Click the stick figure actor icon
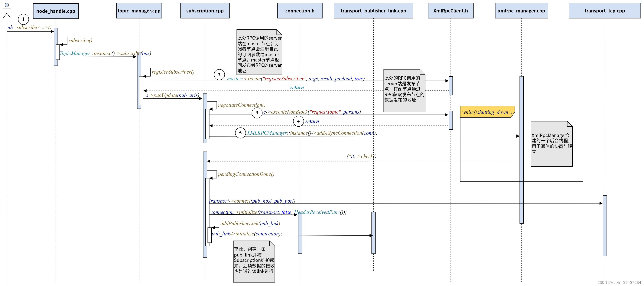Viewport: 644px width, 286px height. (x=7, y=11)
